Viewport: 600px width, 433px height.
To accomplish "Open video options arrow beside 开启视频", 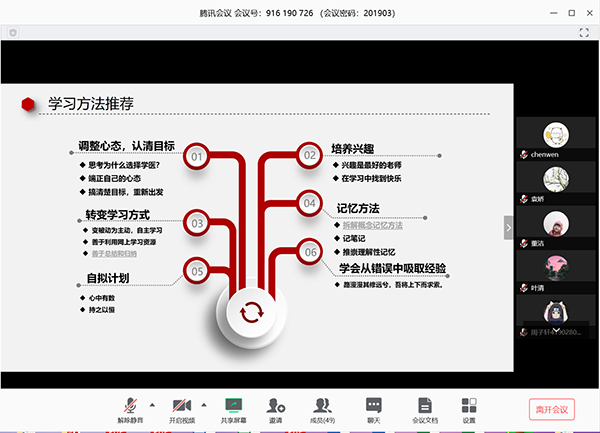I will (204, 405).
